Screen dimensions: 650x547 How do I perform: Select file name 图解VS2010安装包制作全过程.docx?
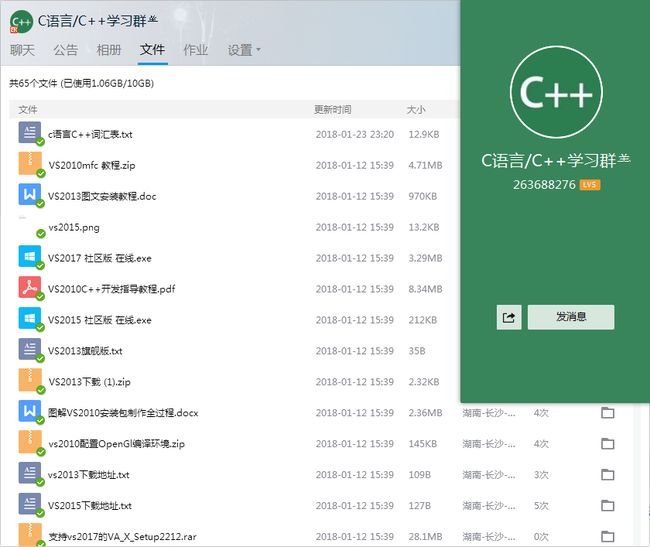123,413
